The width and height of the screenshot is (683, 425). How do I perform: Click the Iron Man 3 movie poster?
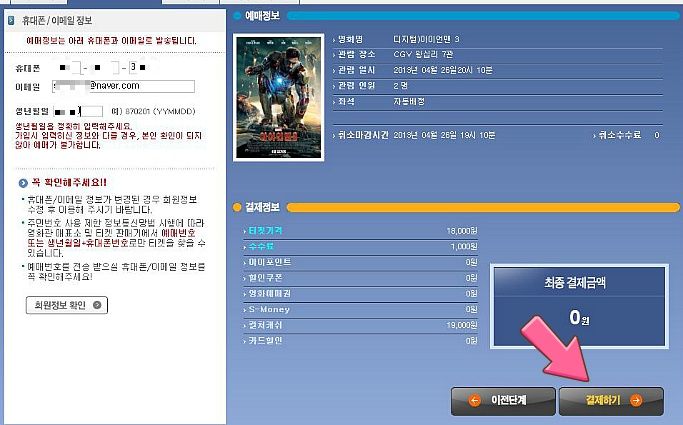[279, 98]
